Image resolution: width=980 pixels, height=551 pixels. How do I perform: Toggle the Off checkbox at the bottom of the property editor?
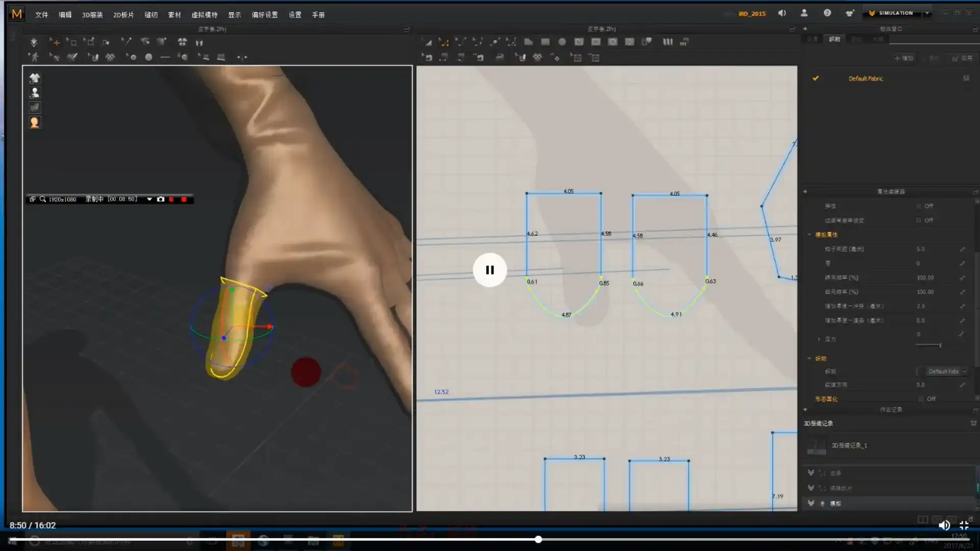tap(921, 399)
